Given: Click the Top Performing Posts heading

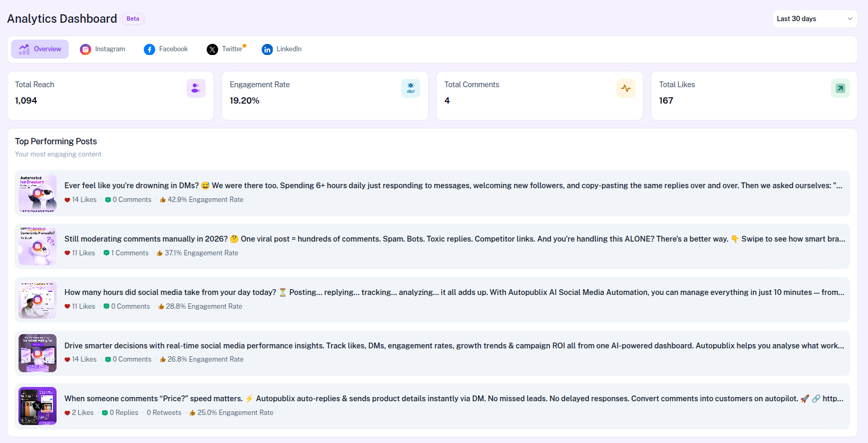Looking at the screenshot, I should (56, 141).
